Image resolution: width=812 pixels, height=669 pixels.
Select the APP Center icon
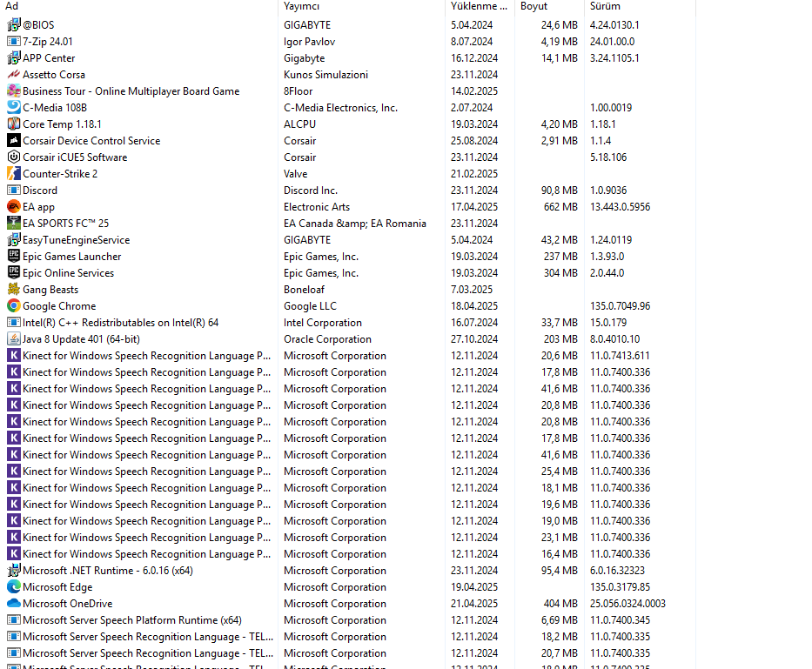point(14,58)
